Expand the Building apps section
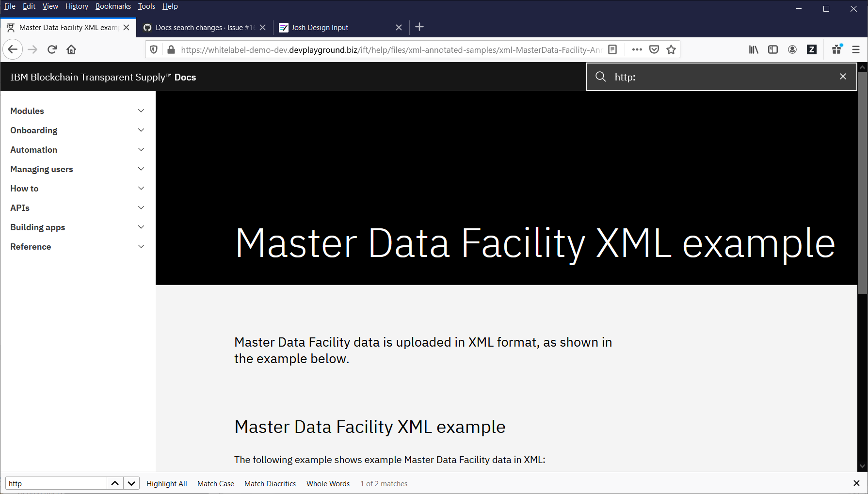Screen dimensions: 868x494 click(78, 227)
